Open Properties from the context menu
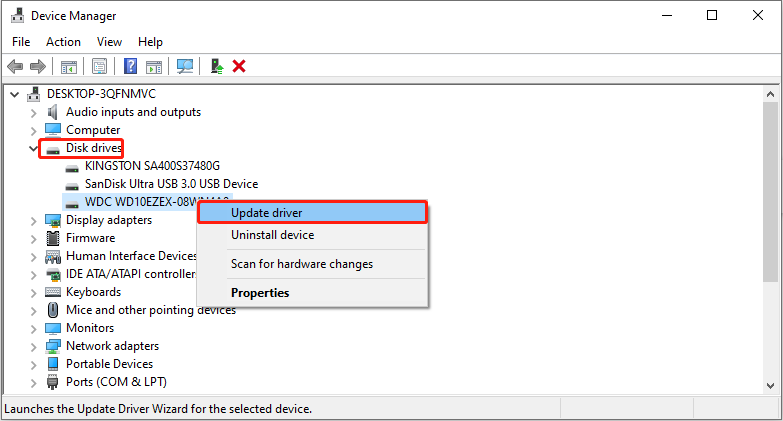 [313, 293]
